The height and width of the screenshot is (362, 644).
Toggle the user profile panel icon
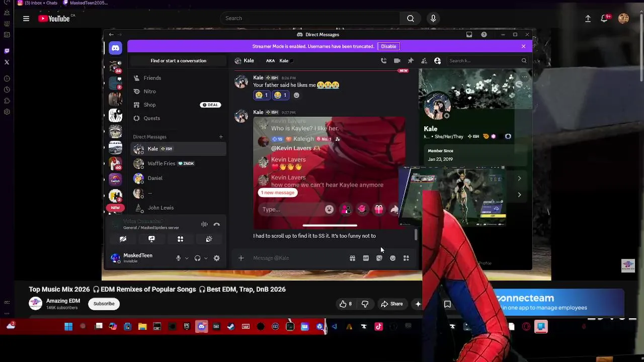(437, 61)
